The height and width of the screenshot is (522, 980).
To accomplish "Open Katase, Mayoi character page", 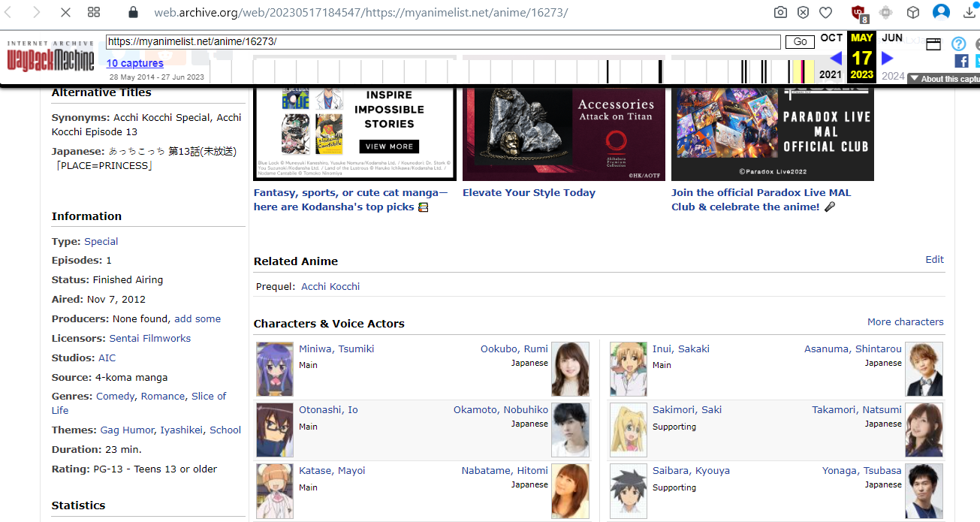I will 332,471.
